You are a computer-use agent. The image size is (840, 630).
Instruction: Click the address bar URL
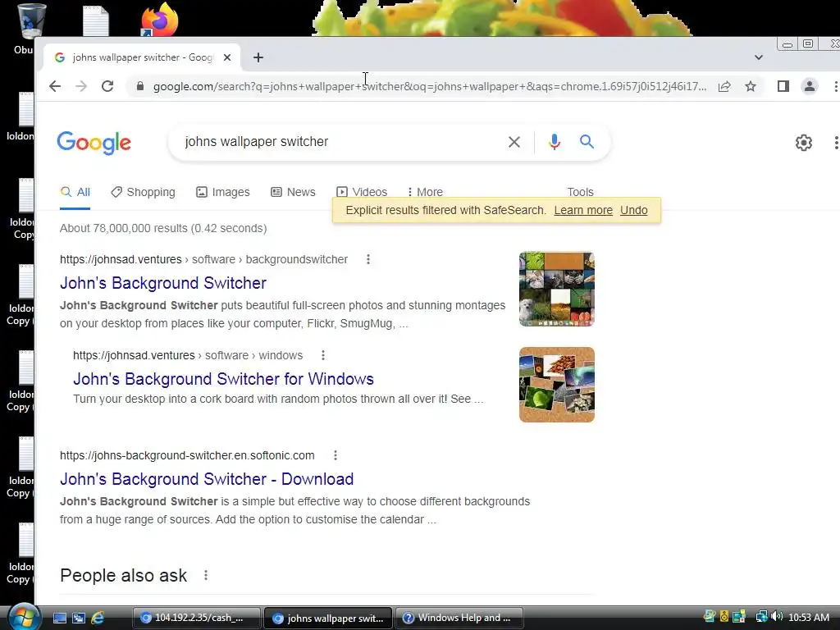[x=430, y=86]
